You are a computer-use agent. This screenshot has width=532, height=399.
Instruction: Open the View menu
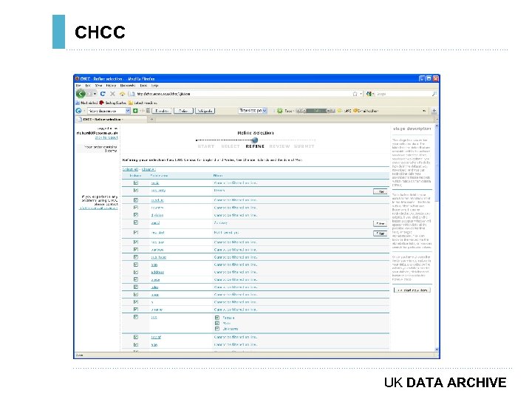click(98, 86)
